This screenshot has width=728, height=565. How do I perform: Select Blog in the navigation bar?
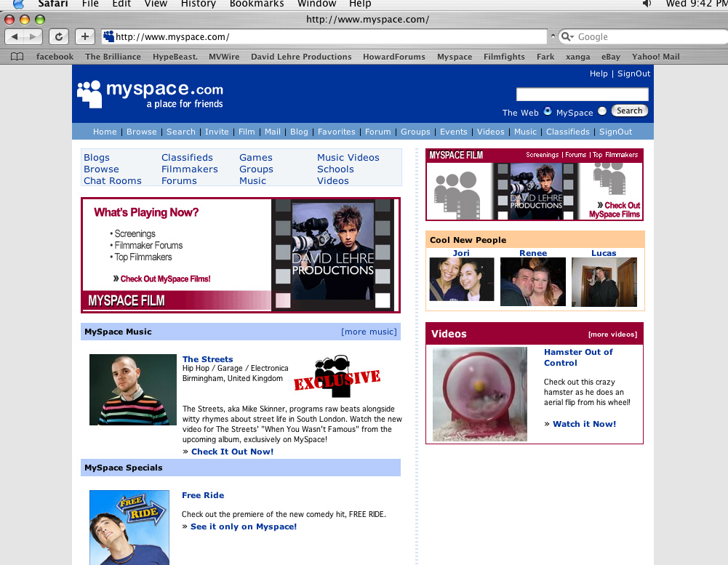299,132
